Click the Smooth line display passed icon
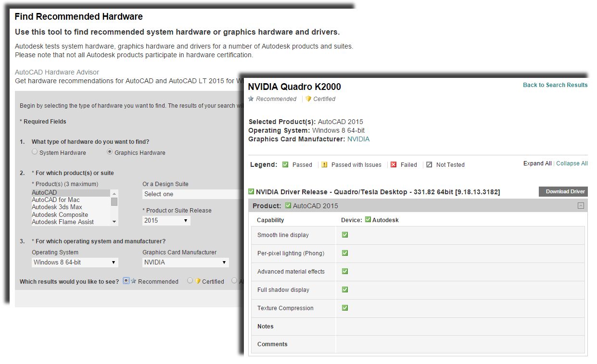The height and width of the screenshot is (364, 597). (345, 235)
